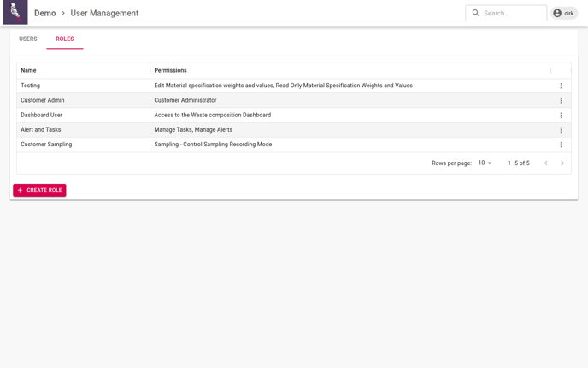Sort by the Permissions column header
The height and width of the screenshot is (368, 588).
171,70
